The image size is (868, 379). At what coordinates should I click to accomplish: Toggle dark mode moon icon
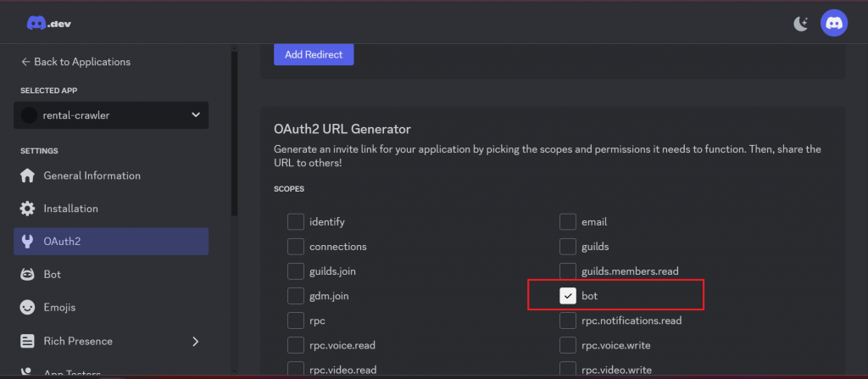(x=800, y=24)
